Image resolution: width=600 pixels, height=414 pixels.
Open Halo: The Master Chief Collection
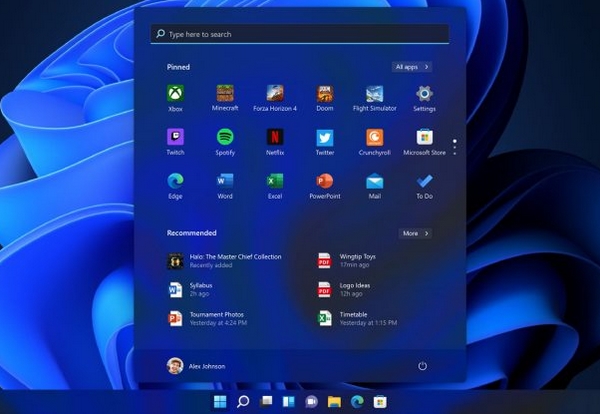click(224, 261)
